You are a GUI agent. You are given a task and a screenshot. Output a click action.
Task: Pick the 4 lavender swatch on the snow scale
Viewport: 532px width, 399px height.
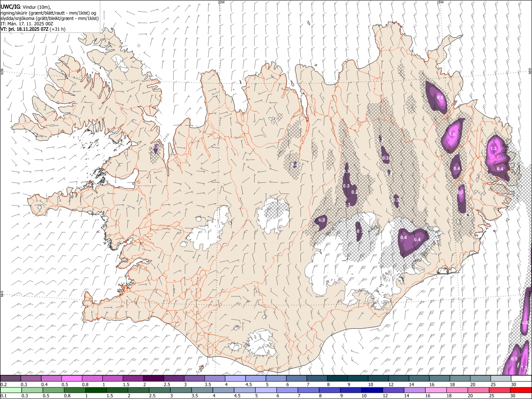pyautogui.click(x=235, y=378)
